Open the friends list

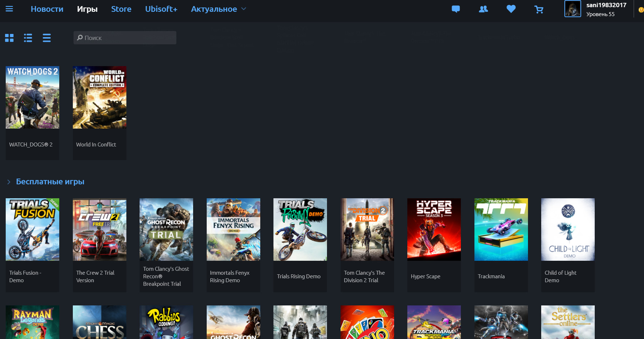(x=483, y=9)
